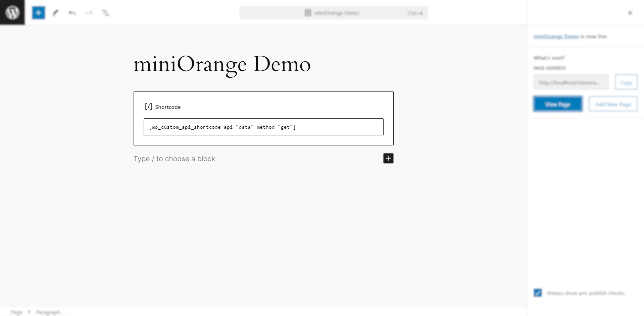Click the Add New Page button

(613, 104)
